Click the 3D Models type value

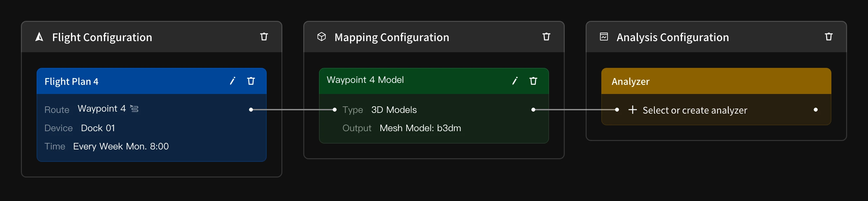pos(394,110)
